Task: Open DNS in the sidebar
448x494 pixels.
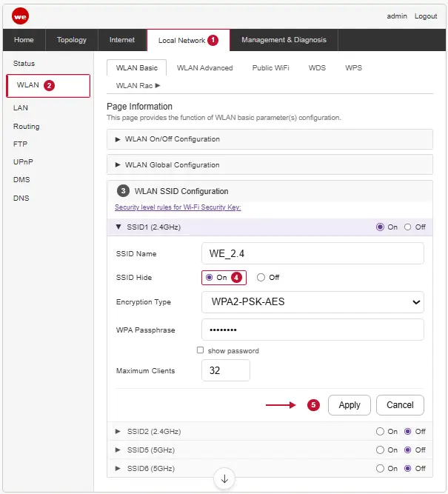Action: (21, 198)
